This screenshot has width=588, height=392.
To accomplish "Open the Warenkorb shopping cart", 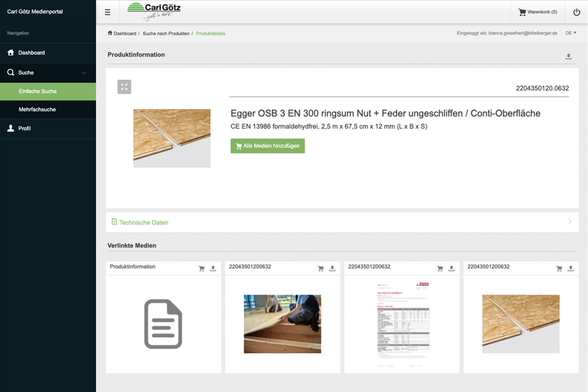I will click(537, 12).
